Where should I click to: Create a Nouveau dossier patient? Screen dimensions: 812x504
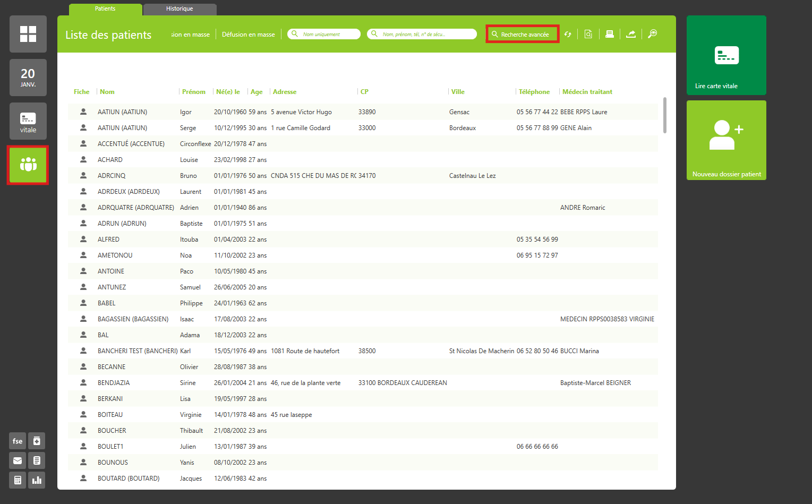pos(726,140)
